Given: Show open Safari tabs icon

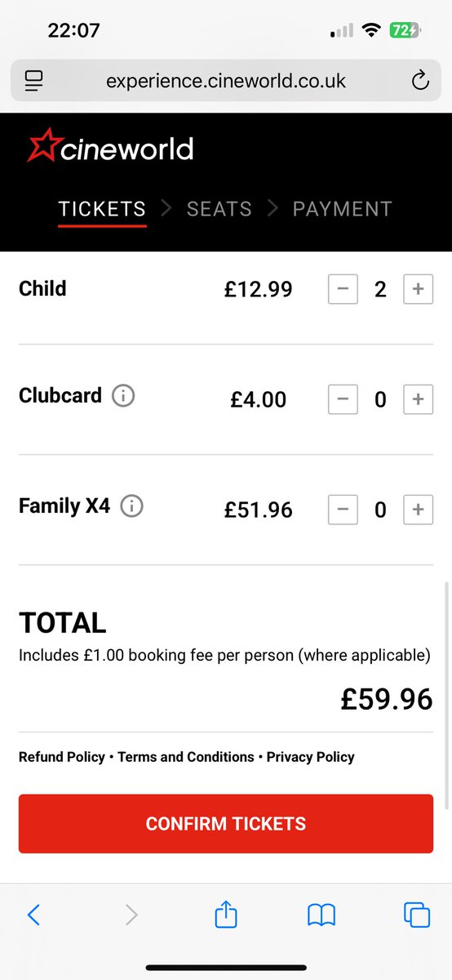Looking at the screenshot, I should point(417,915).
